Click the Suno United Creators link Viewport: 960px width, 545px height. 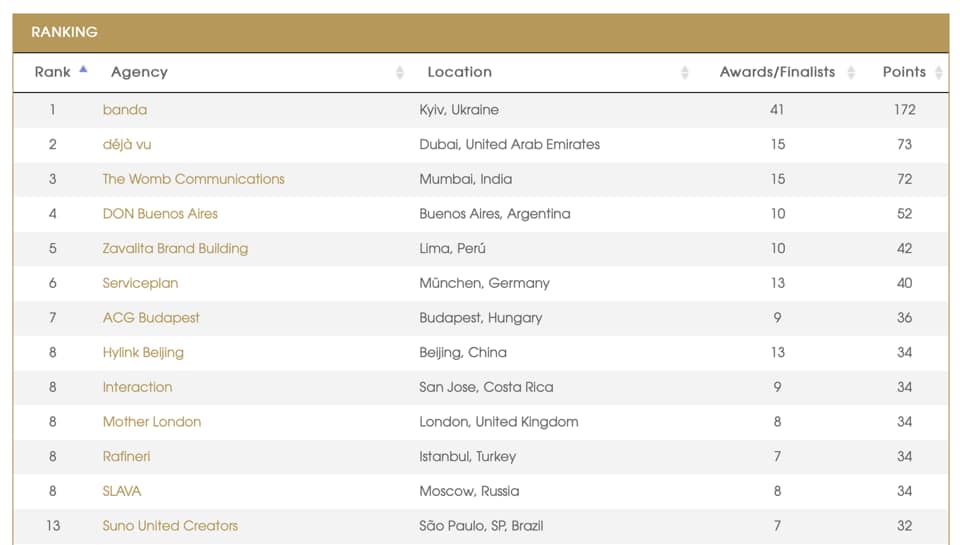170,526
